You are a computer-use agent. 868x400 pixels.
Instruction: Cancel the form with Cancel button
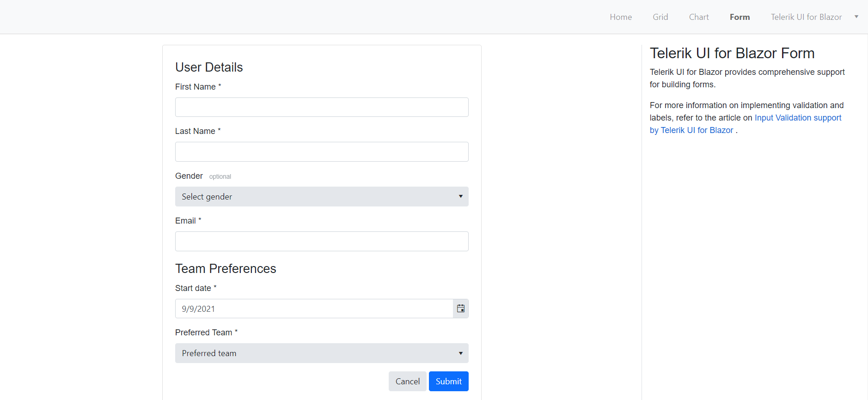point(408,381)
